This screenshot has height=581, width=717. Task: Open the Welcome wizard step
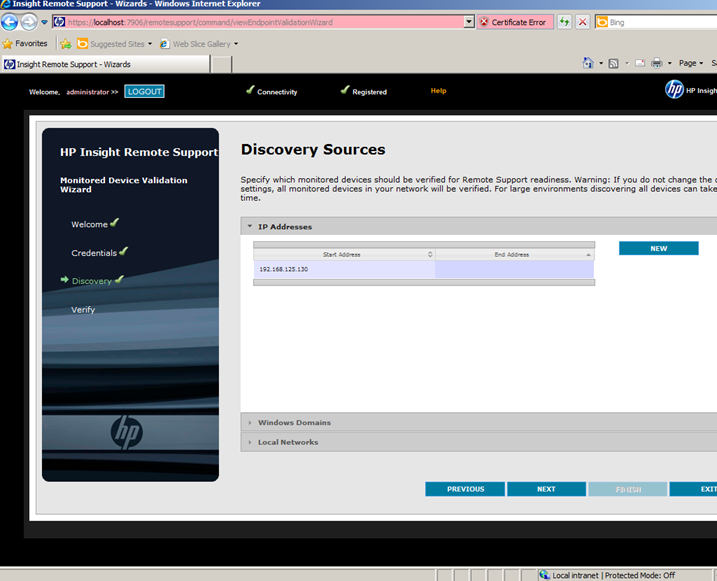(x=89, y=224)
